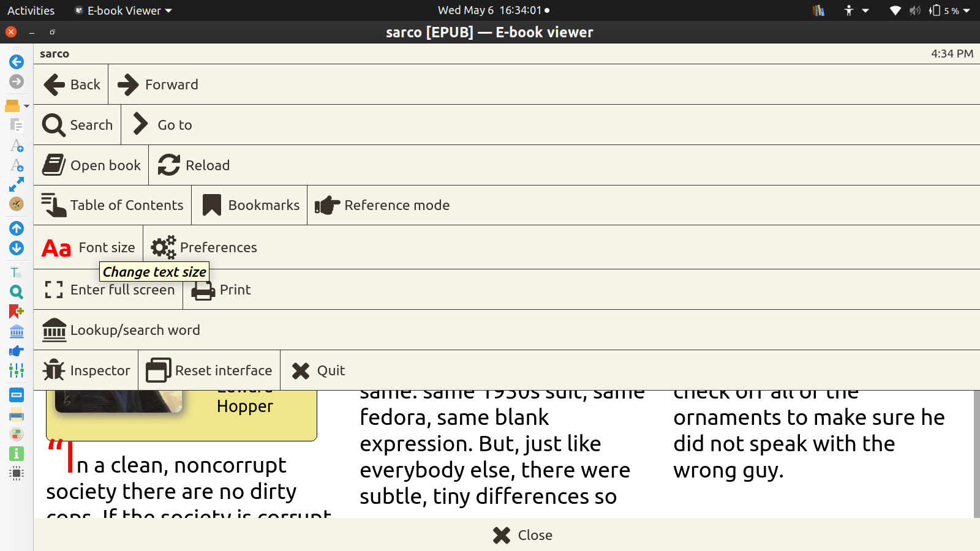The height and width of the screenshot is (551, 980).
Task: Open Table of Contents
Action: pos(113,206)
